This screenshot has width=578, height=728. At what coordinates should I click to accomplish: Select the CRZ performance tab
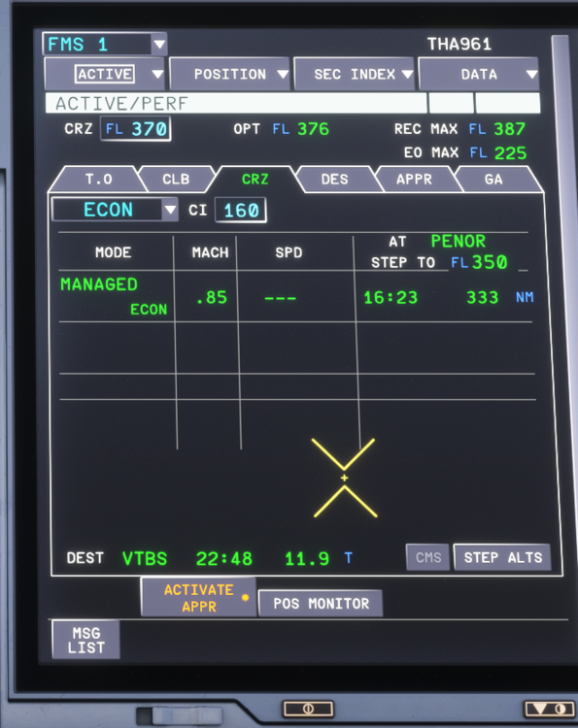(x=255, y=180)
